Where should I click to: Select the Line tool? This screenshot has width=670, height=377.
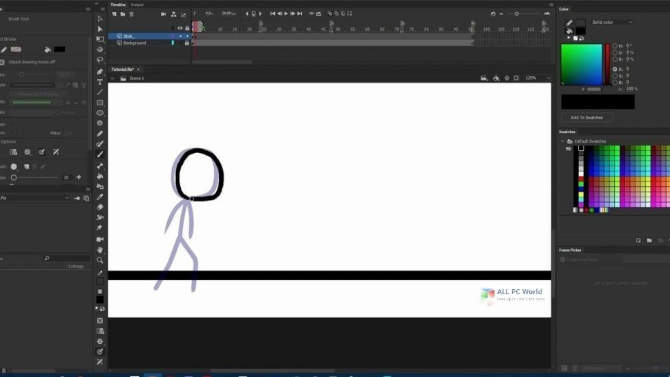coord(100,92)
